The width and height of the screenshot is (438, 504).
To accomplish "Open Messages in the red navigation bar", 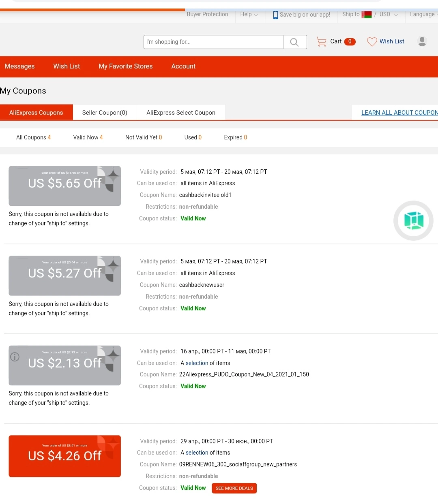I will point(19,66).
